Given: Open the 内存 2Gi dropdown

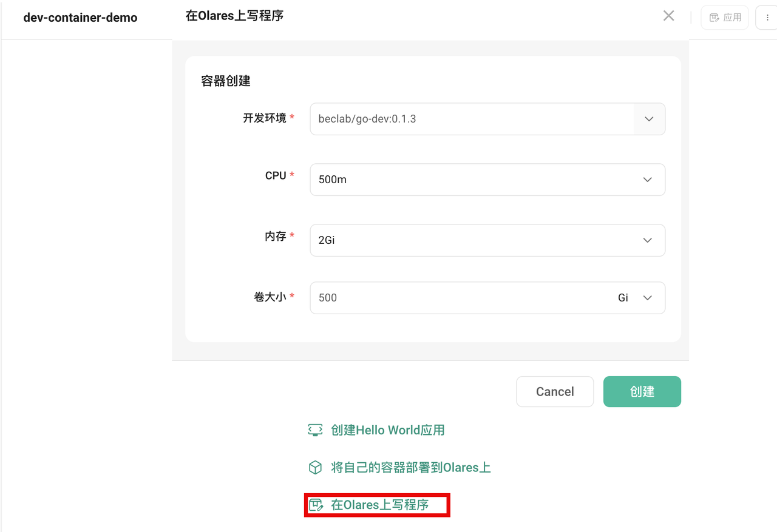Looking at the screenshot, I should pyautogui.click(x=487, y=240).
